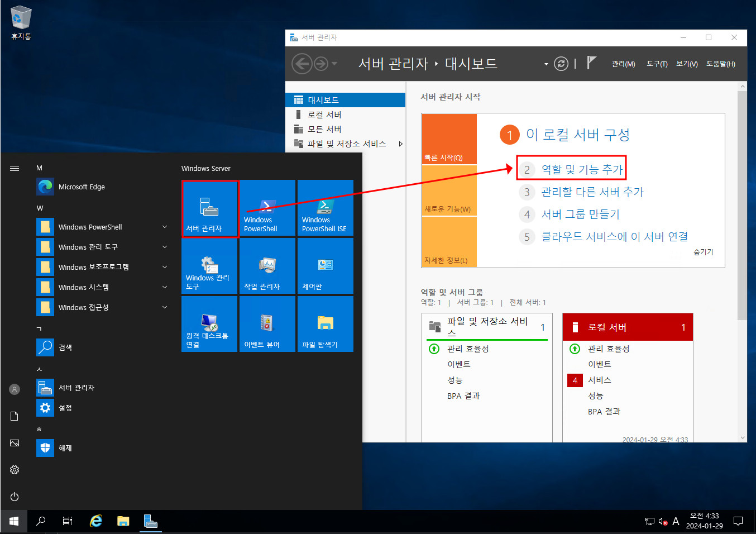Expand the Windows 시스템 folder
The height and width of the screenshot is (534, 756).
coord(165,287)
